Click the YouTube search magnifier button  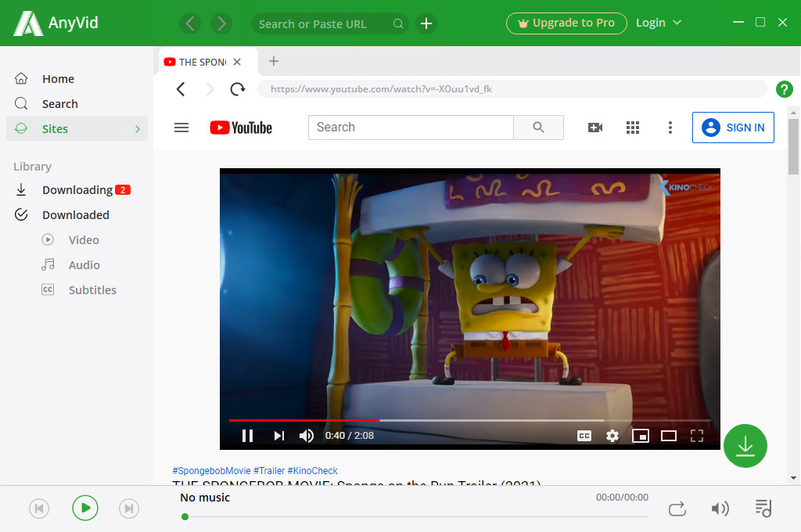tap(538, 128)
